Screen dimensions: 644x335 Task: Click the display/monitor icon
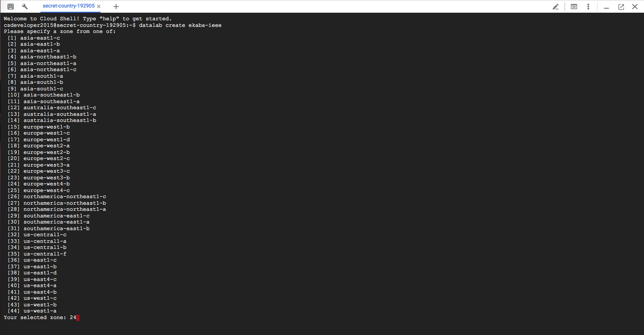[x=574, y=6]
